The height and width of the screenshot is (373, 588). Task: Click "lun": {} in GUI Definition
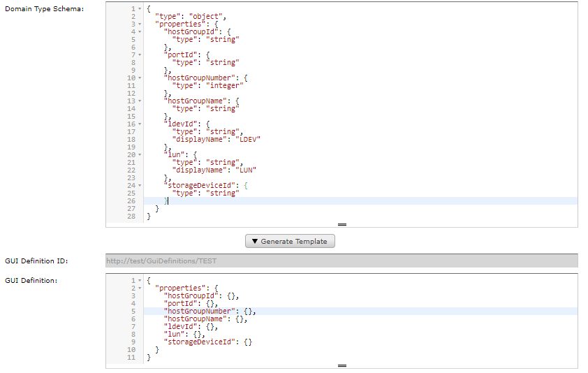tap(184, 335)
